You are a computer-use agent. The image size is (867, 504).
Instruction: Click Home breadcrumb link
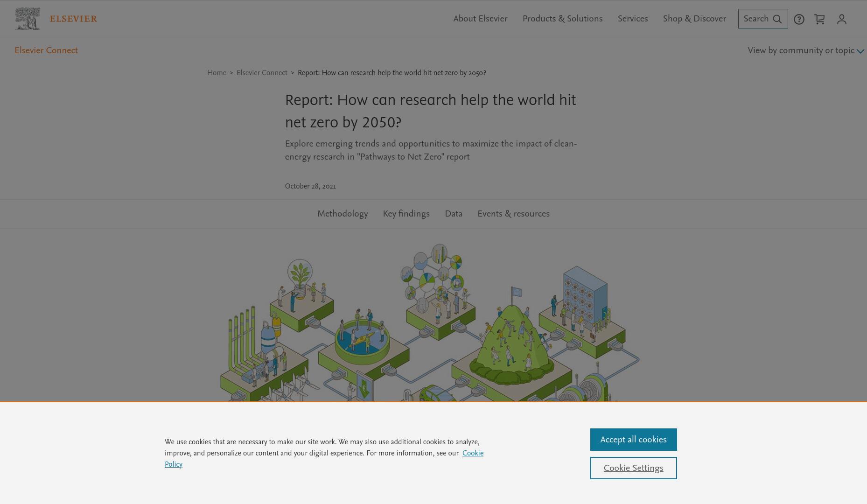(217, 73)
